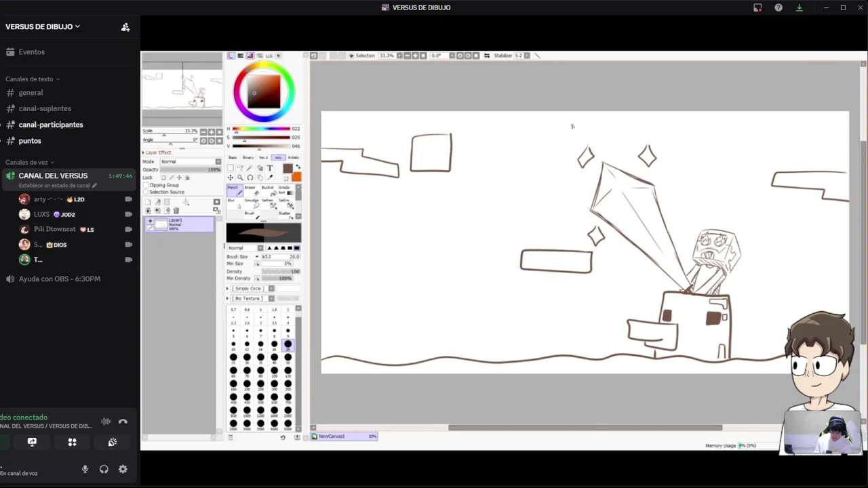Create a new normal layer

point(148,202)
